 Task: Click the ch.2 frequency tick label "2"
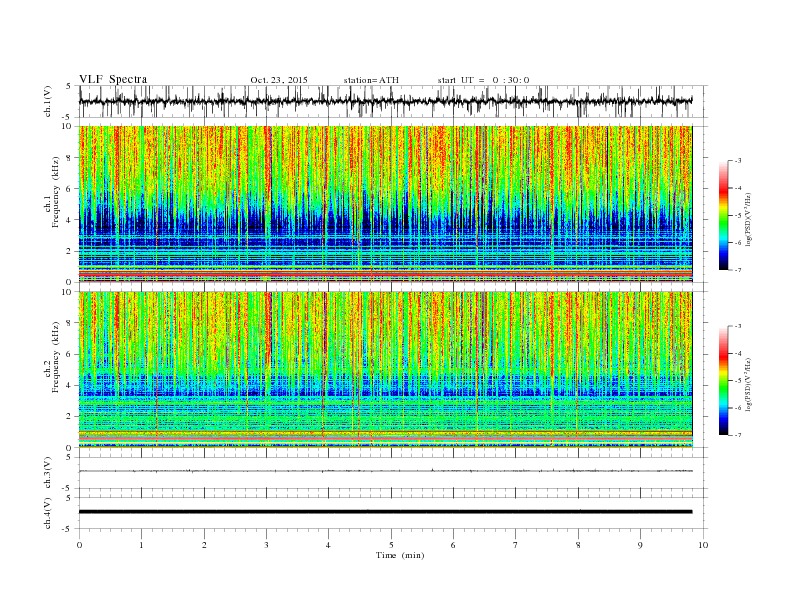[x=70, y=417]
